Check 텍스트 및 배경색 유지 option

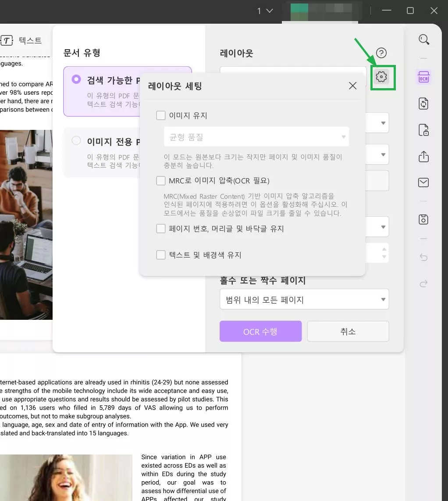pos(160,254)
